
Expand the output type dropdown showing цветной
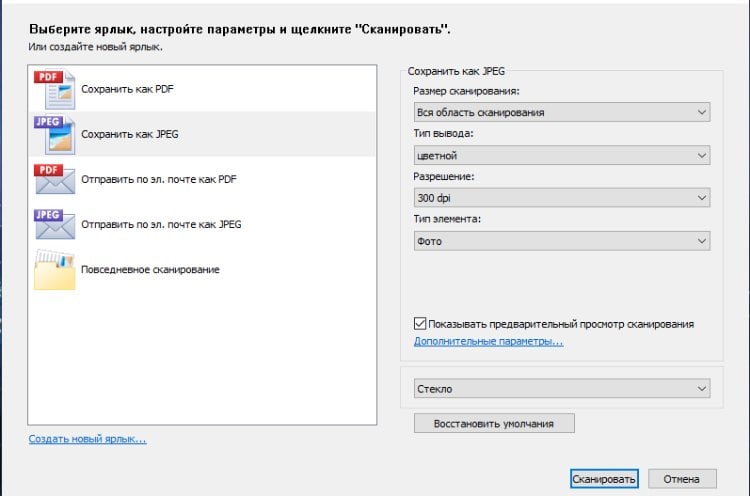click(x=562, y=155)
